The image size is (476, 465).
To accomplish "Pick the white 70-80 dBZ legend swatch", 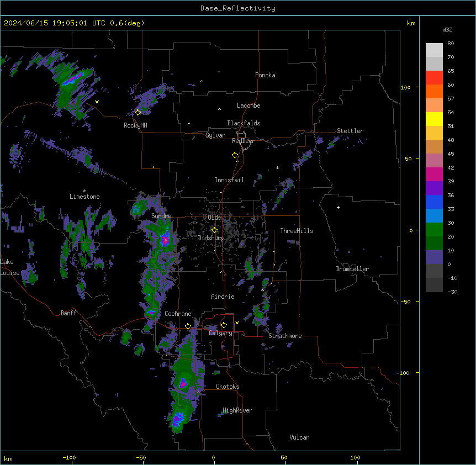I will (x=434, y=50).
